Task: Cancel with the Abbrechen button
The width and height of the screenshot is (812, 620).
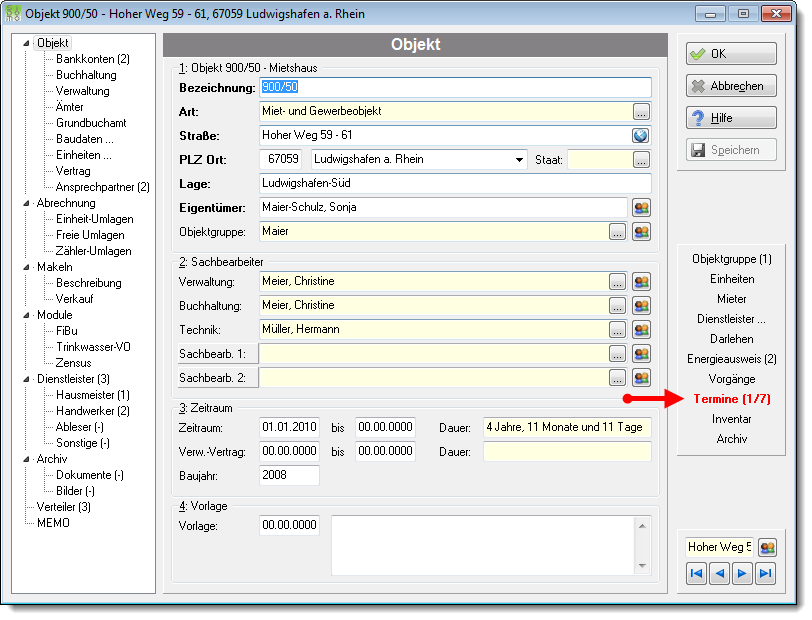Action: click(731, 86)
